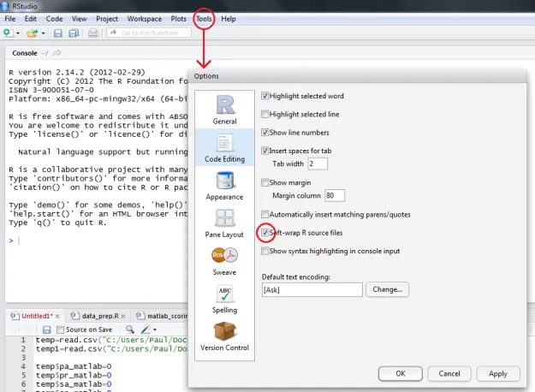535x392 pixels.
Task: Click the Save icon in main toolbar
Action: 57,33
